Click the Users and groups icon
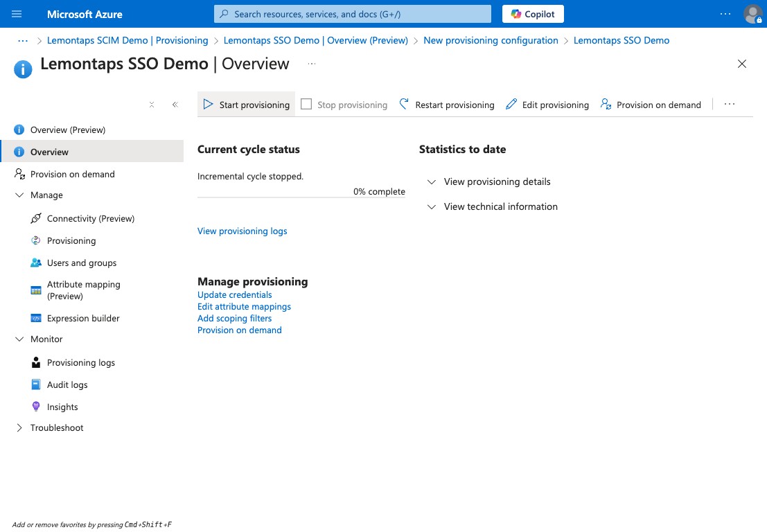The image size is (767, 532). coord(36,263)
